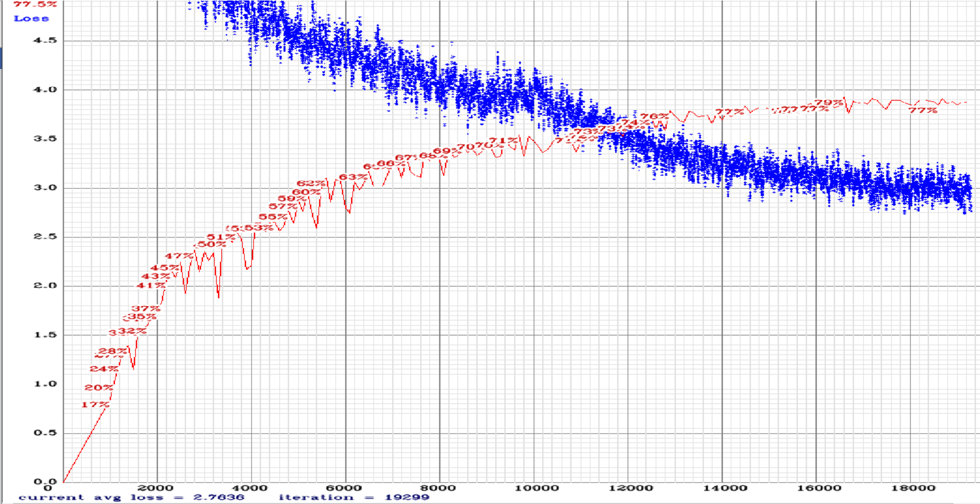Image resolution: width=980 pixels, height=504 pixels.
Task: Pick the red 59% mAP label
Action: 292,198
